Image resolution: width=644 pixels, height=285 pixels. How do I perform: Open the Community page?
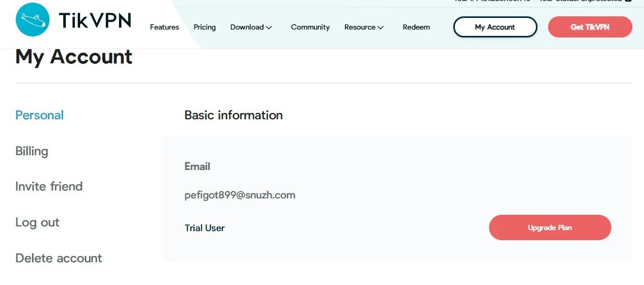click(x=310, y=27)
